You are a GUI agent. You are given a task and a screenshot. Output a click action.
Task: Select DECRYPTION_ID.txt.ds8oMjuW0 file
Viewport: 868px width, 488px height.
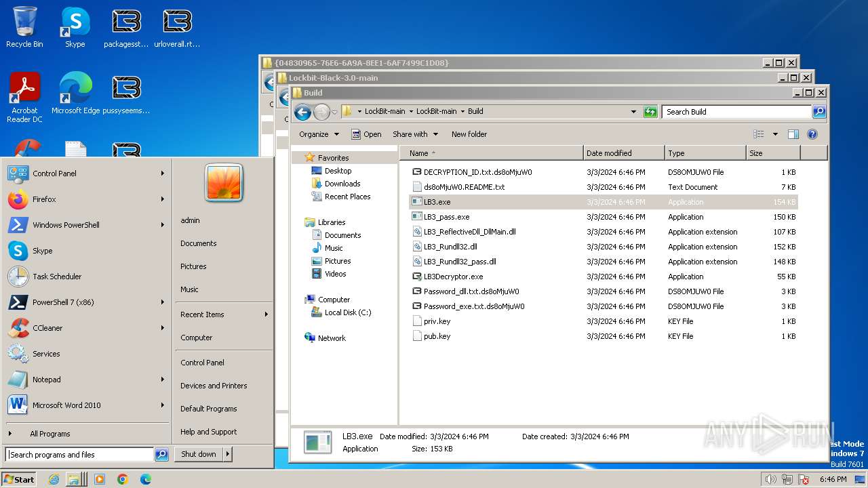[472, 172]
